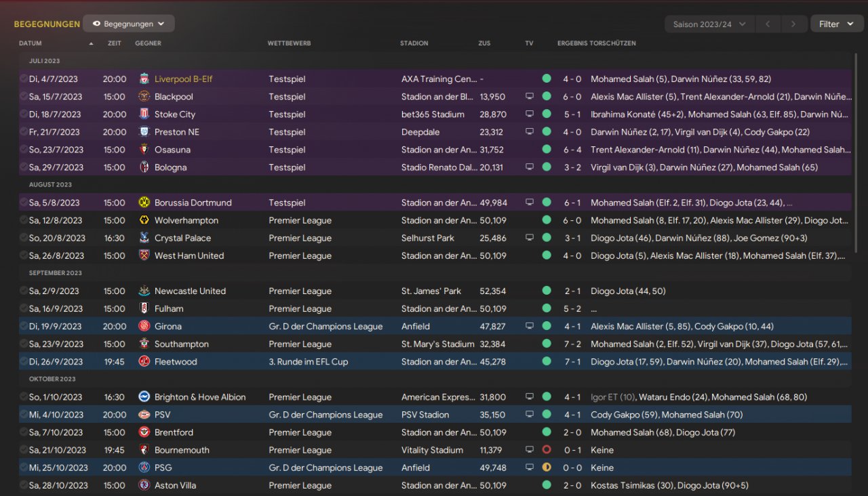Sort by the STADION column header

[x=414, y=43]
